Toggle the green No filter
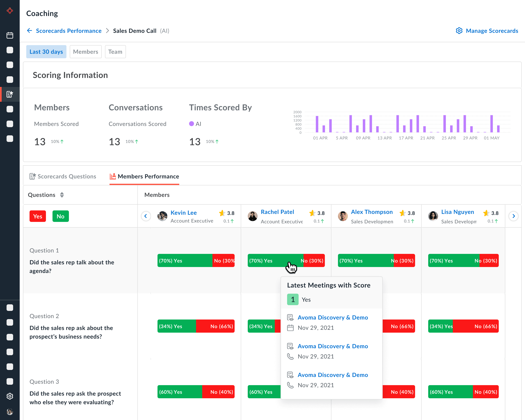The image size is (525, 420). tap(60, 216)
